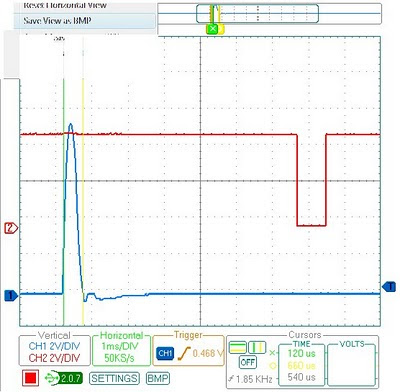Click the green X cursor handle in overview
This screenshot has width=400, height=392.
pyautogui.click(x=212, y=29)
